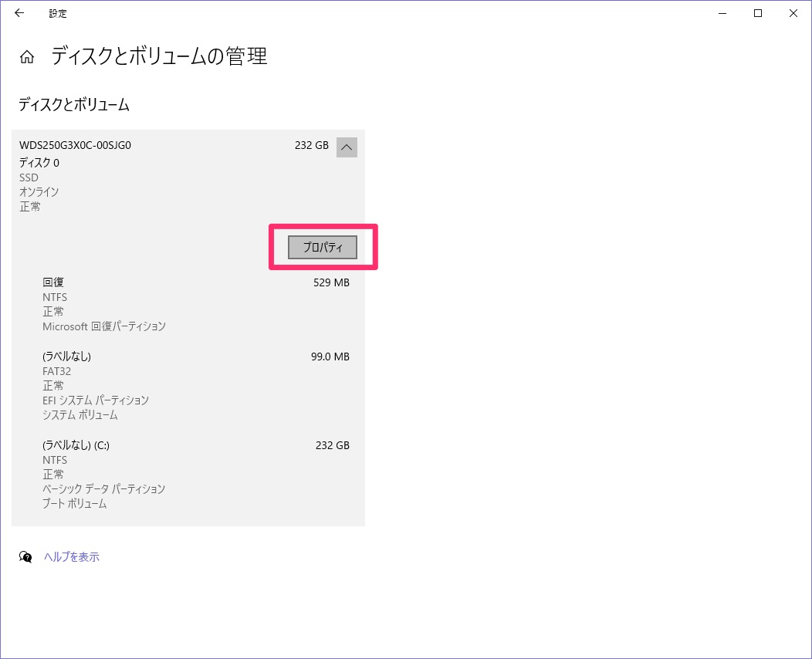Open disk プロパティ button
Viewport: 812px width, 659px height.
[x=323, y=248]
